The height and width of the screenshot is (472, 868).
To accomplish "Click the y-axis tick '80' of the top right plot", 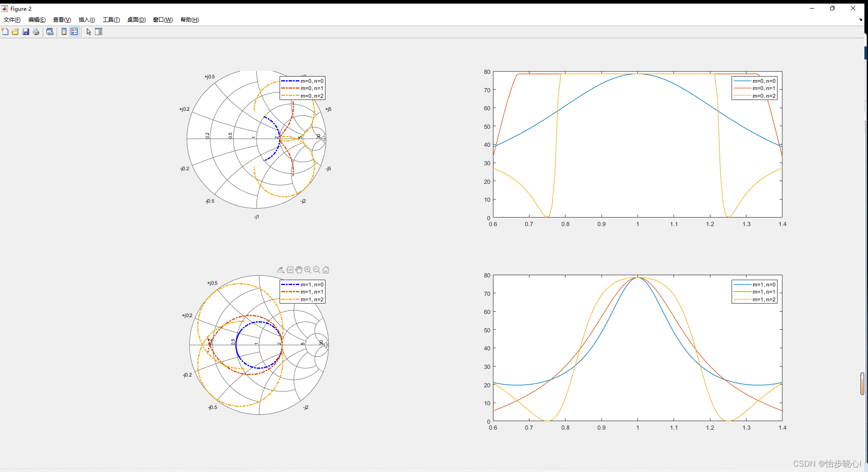I will 487,72.
